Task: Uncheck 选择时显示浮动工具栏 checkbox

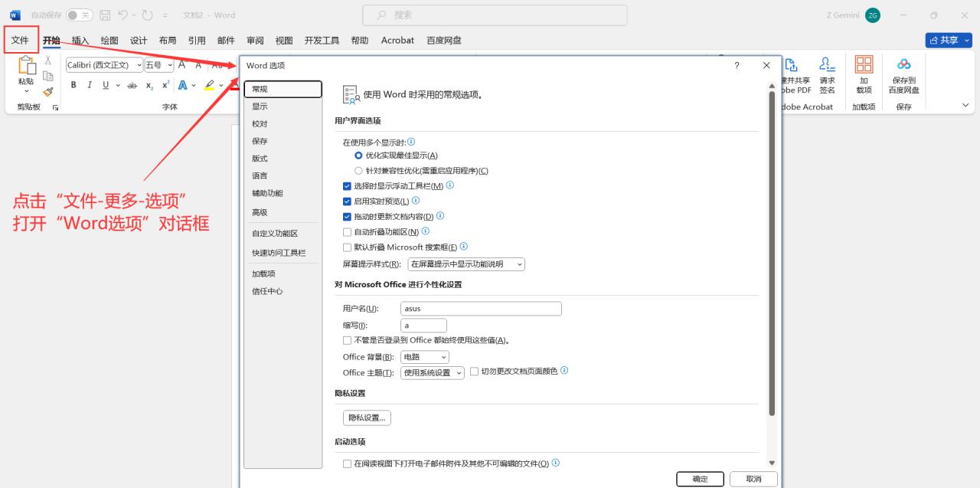Action: [347, 186]
